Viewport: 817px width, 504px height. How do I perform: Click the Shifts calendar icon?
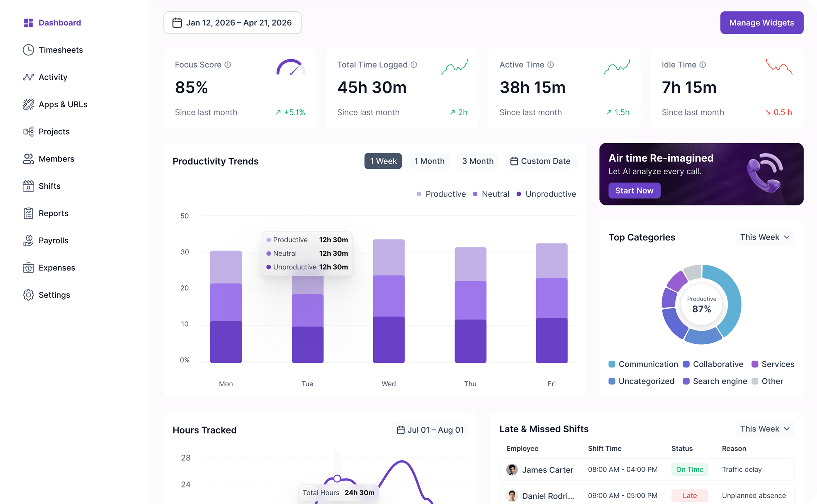pos(28,186)
